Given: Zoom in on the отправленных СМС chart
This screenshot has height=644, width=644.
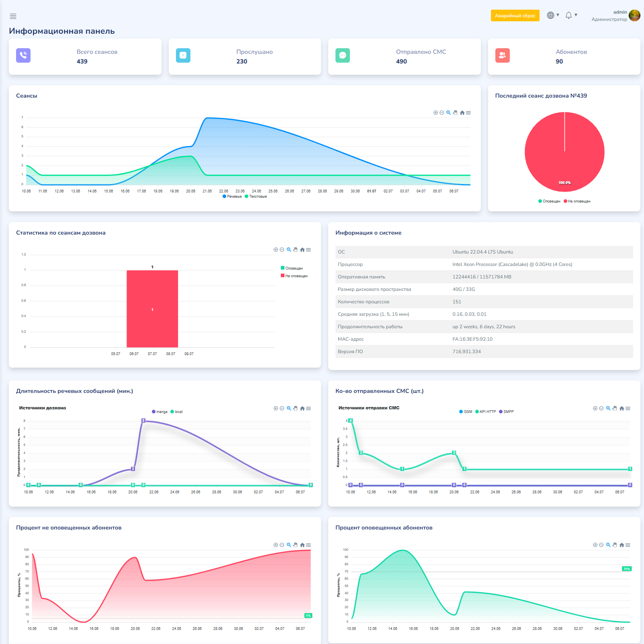Looking at the screenshot, I should [x=595, y=409].
